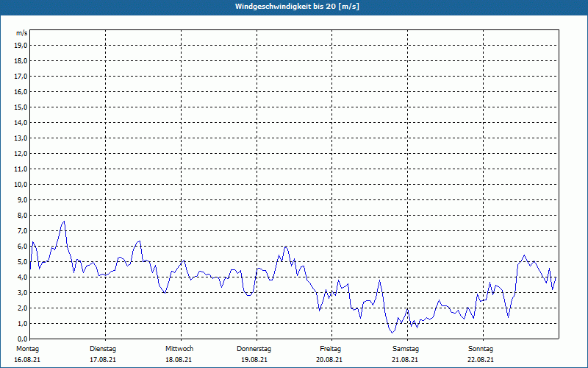Image resolution: width=588 pixels, height=368 pixels.
Task: Pick the Monday wind peak near 7.6 m/s
Action: click(64, 222)
